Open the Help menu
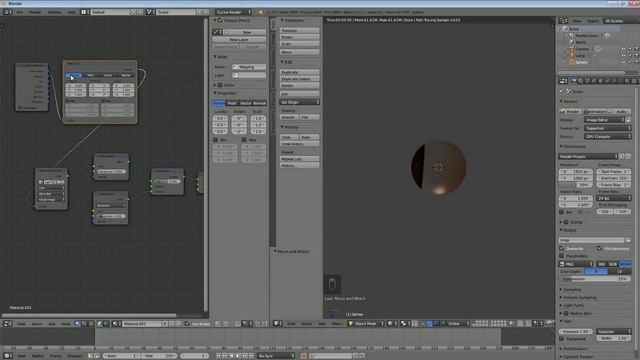This screenshot has width=640, height=360. pyautogui.click(x=71, y=12)
